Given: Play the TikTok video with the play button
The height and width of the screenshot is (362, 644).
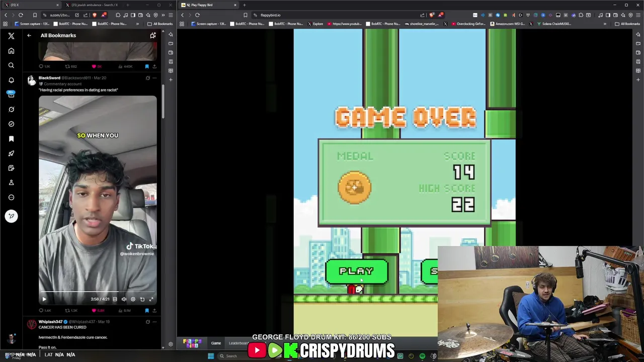Looking at the screenshot, I should click(44, 299).
